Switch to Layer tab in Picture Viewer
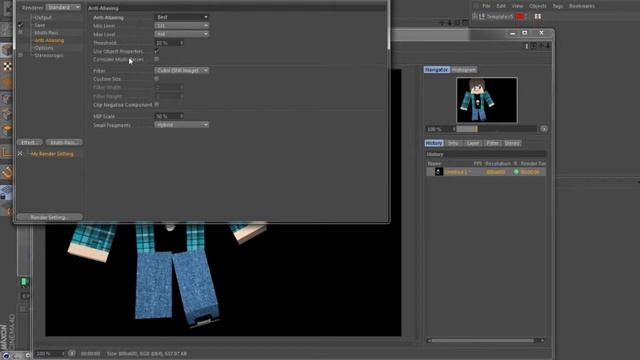Viewport: 640px width, 360px height. (473, 143)
